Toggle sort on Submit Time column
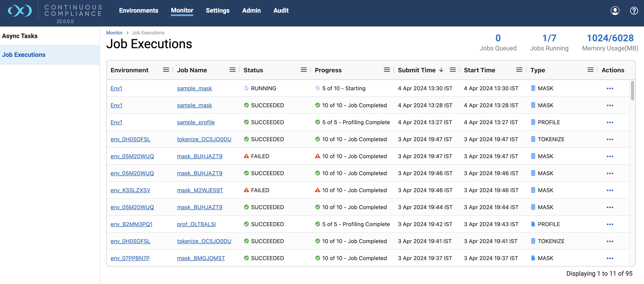This screenshot has height=284, width=644. [x=416, y=70]
